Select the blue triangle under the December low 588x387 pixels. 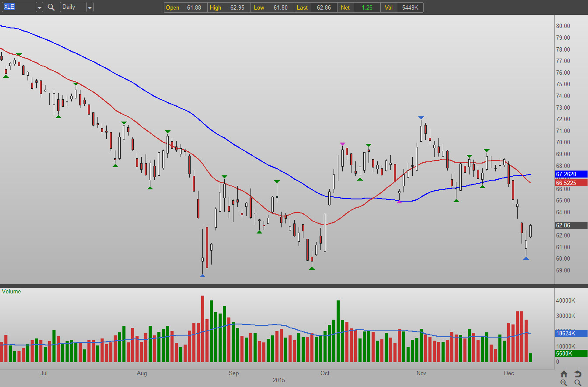tap(526, 258)
